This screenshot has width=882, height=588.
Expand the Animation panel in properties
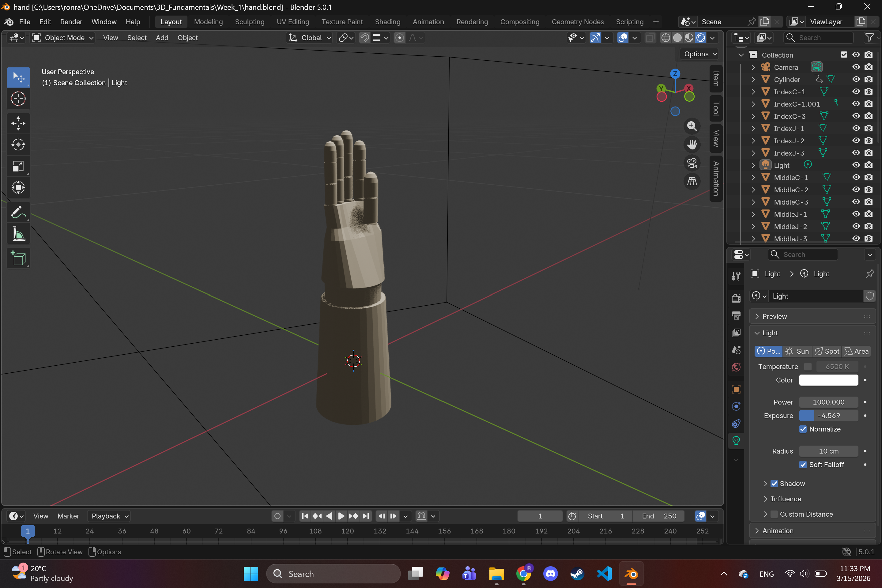pos(812,531)
